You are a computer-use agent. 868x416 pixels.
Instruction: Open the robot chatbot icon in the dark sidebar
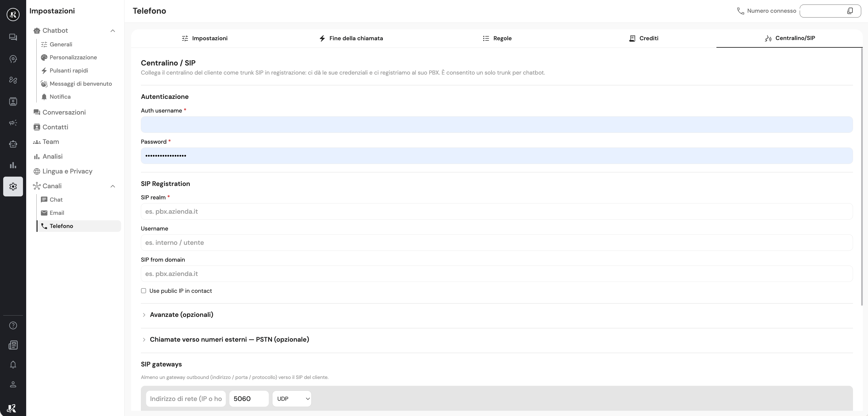click(x=13, y=144)
